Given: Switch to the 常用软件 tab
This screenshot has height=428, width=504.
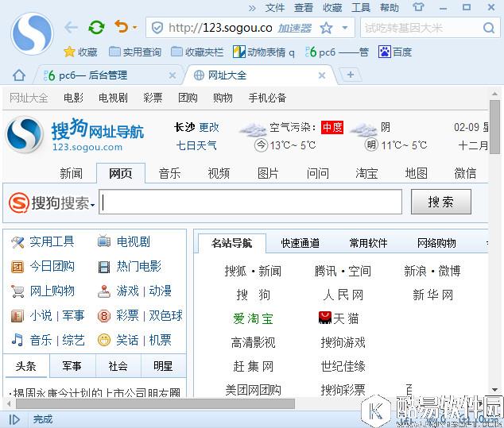Looking at the screenshot, I should click(368, 243).
